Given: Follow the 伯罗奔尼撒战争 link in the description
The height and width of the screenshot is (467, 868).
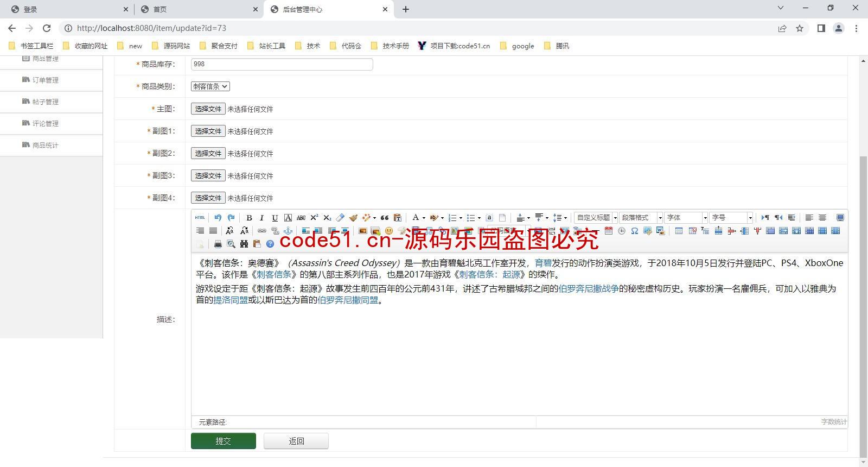Looking at the screenshot, I should [x=589, y=288].
